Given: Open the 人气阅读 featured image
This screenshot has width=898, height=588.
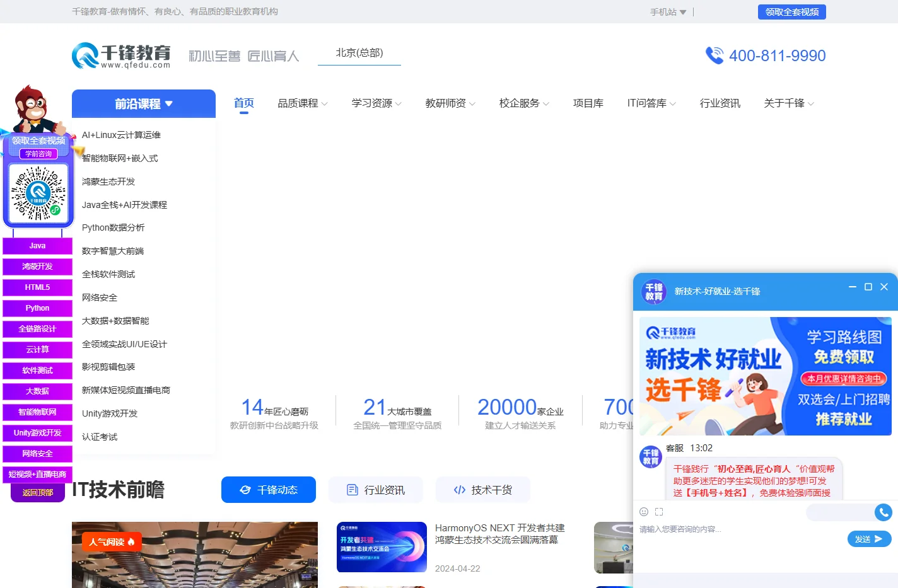Looking at the screenshot, I should tap(195, 555).
